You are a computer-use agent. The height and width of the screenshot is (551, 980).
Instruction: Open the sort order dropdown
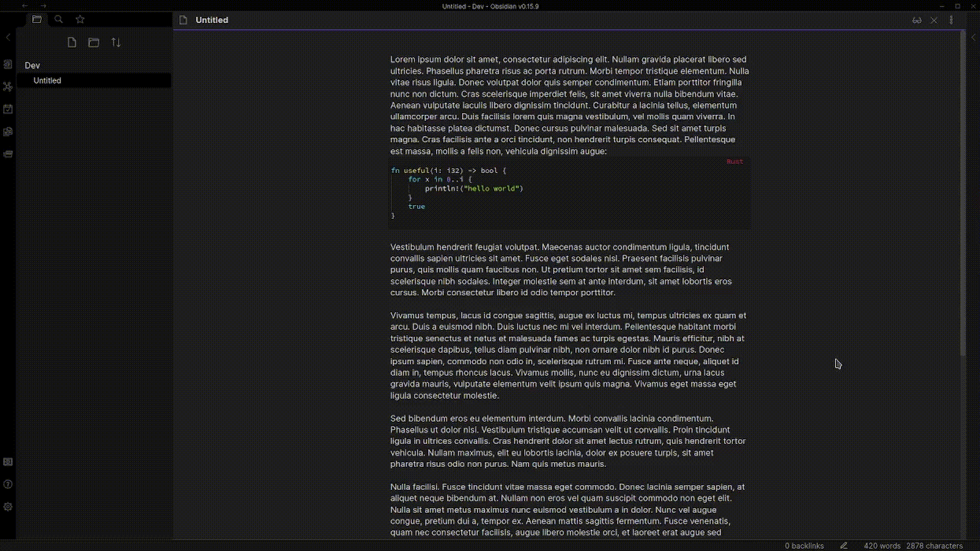click(x=116, y=42)
